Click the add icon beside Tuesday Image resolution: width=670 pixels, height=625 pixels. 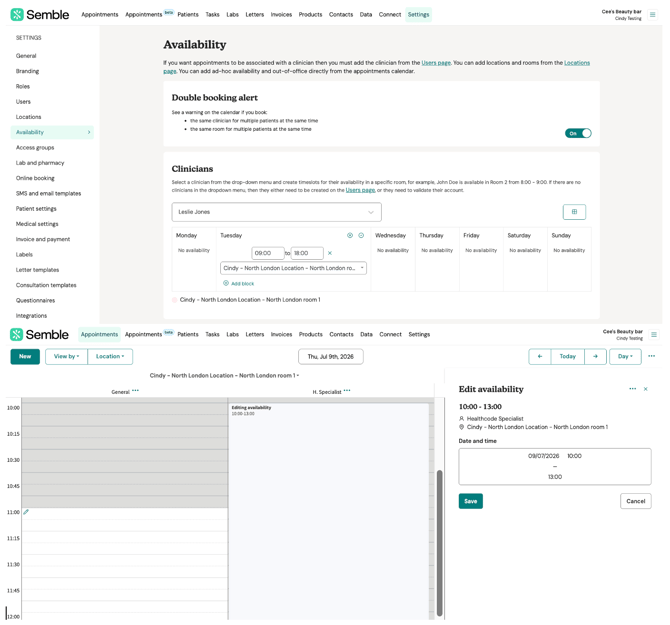(350, 235)
